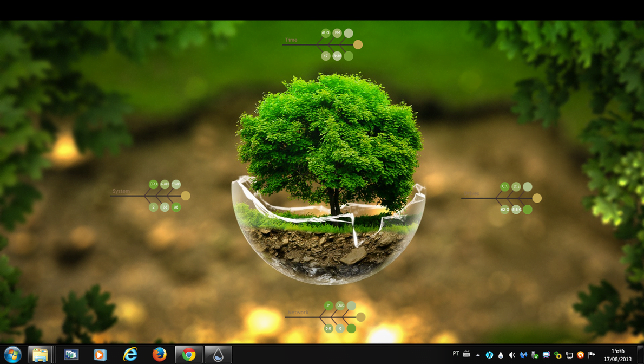Open the Windows Start menu
The image size is (644, 364).
(x=12, y=354)
